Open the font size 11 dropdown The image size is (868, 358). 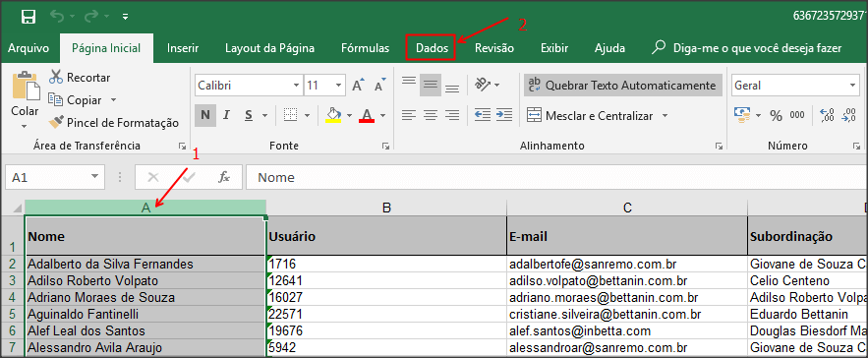(x=338, y=86)
